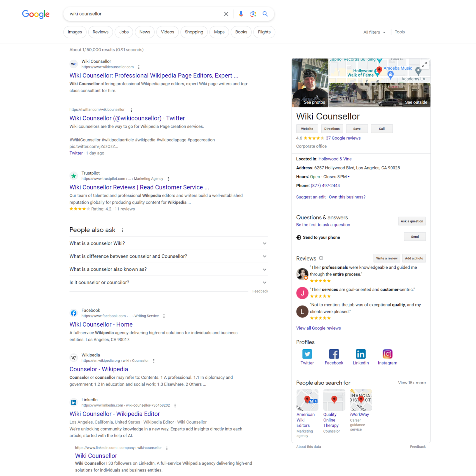Open the Books filter tab
Viewport: 476px width, 476px height.
click(241, 32)
